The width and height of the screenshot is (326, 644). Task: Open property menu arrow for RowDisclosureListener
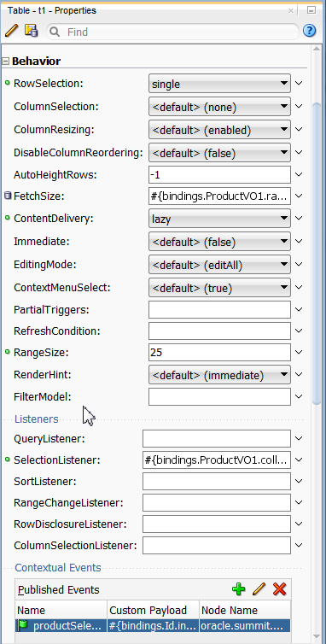click(299, 524)
